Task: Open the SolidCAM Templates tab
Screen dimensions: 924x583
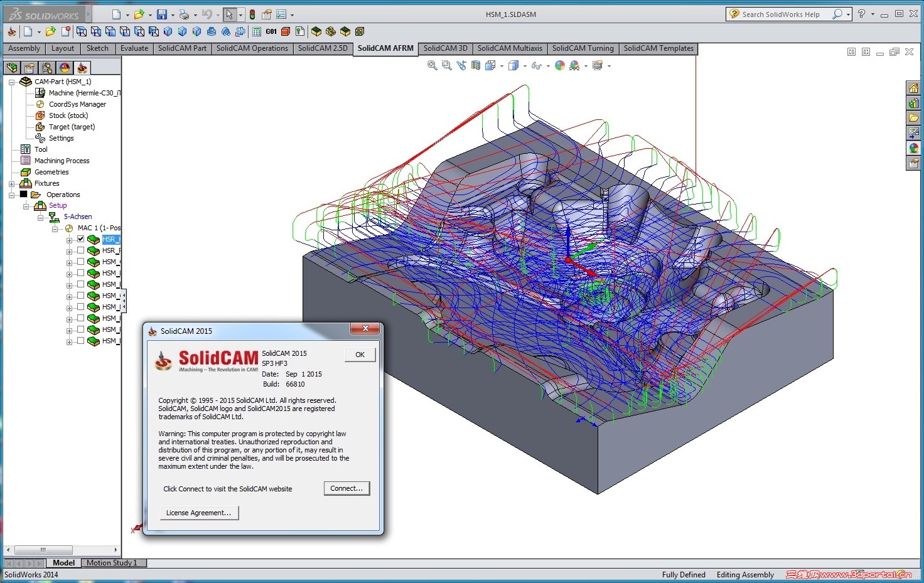Action: [658, 48]
